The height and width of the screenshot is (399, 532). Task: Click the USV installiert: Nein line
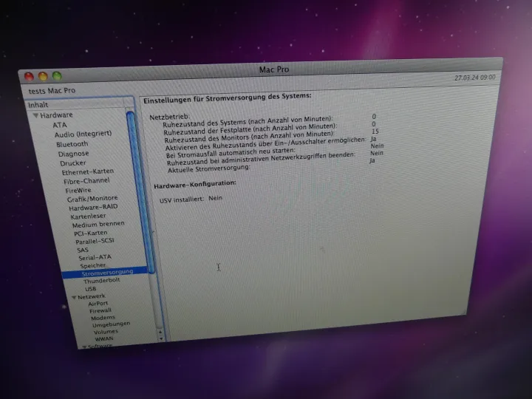[x=191, y=199]
